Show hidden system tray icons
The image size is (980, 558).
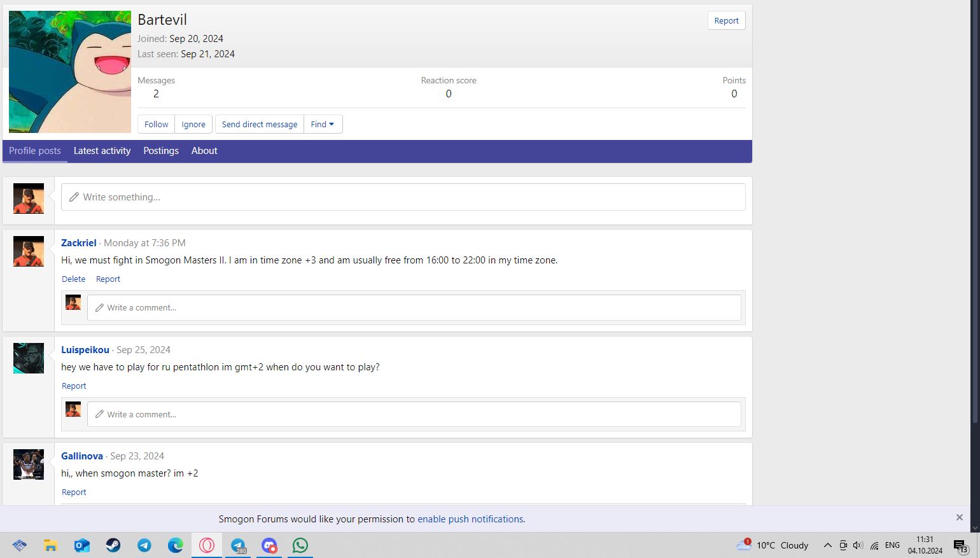pos(827,545)
